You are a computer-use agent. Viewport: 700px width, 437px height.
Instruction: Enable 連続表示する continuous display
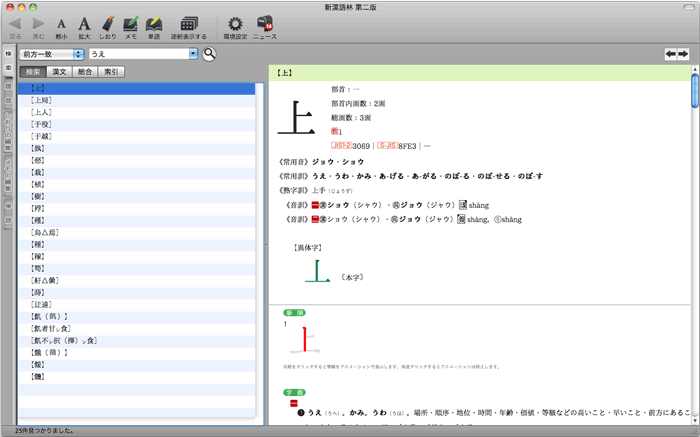[x=189, y=24]
